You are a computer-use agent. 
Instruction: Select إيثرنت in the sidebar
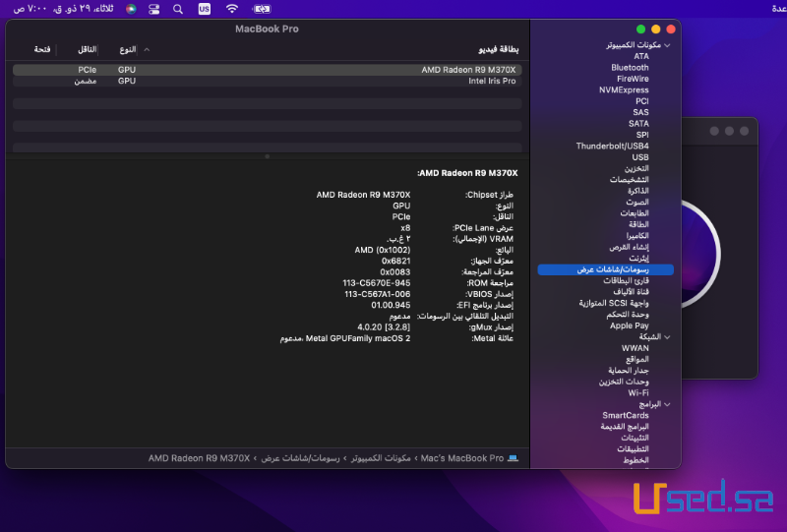pos(638,258)
